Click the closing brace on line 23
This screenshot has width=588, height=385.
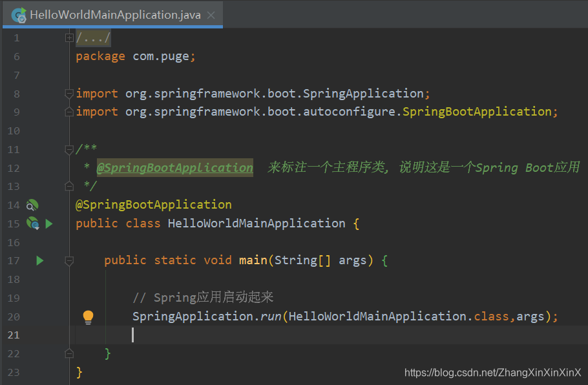(79, 372)
